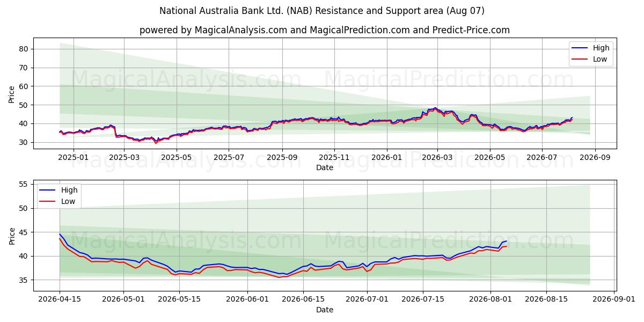The height and width of the screenshot is (322, 644).
Task: Click the '2026-07-15' tick on the bottom chart
Action: tap(423, 300)
